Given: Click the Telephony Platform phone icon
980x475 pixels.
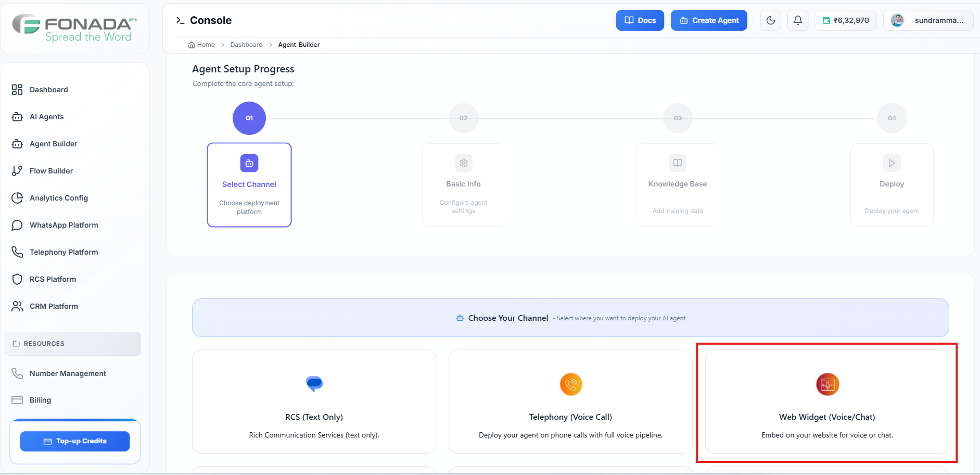Looking at the screenshot, I should (17, 252).
